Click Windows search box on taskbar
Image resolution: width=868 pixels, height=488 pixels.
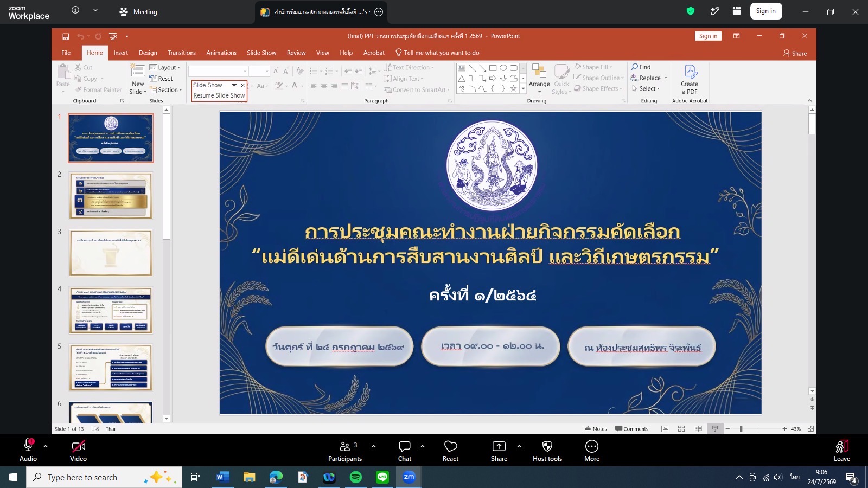(x=103, y=477)
